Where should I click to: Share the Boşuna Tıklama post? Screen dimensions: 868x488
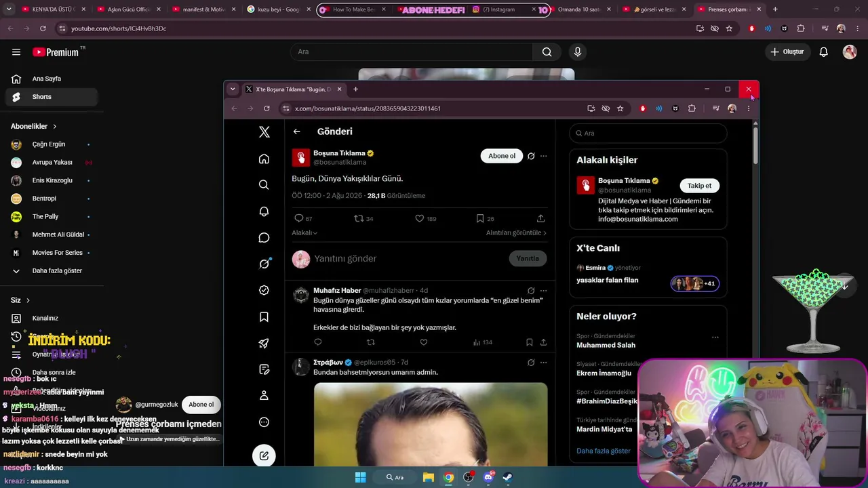pyautogui.click(x=540, y=218)
